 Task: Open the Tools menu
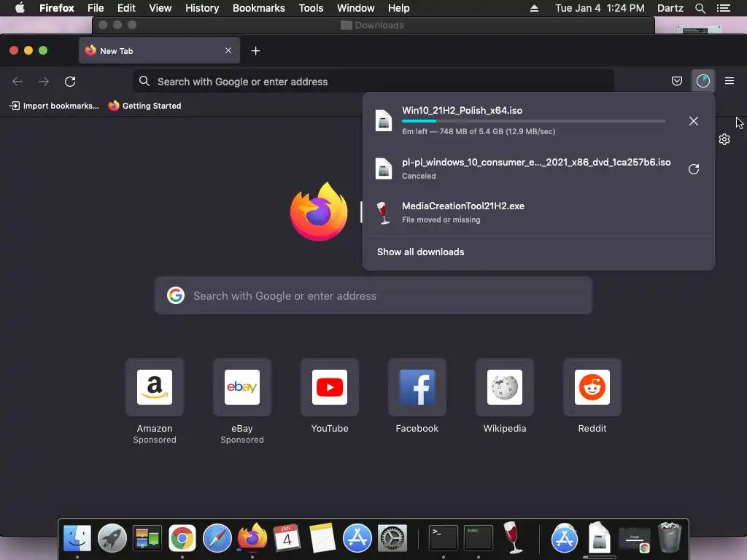tap(311, 8)
